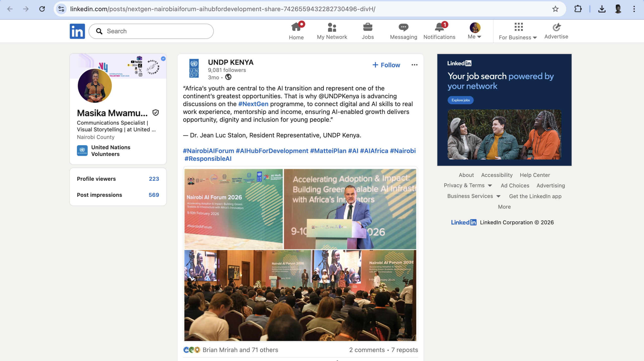Open the United Nations Volunteers logo

[82, 151]
